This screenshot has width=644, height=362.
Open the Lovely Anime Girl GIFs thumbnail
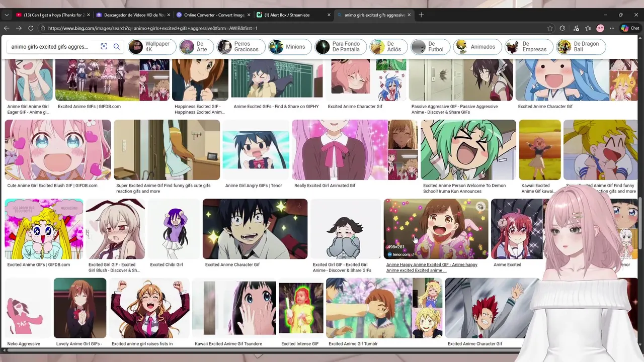tap(80, 308)
